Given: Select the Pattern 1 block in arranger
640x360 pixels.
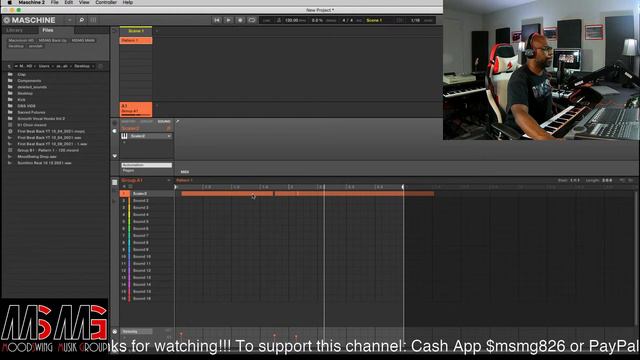Looking at the screenshot, I should point(136,40).
